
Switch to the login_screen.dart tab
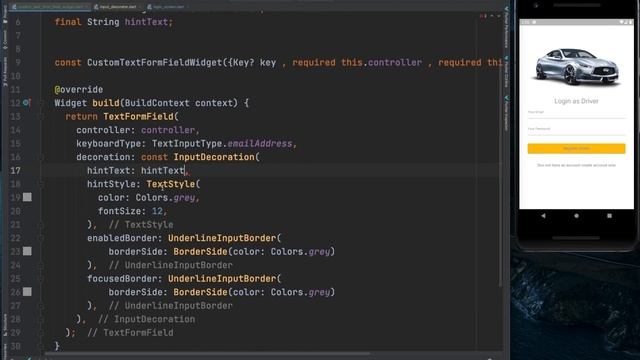click(168, 7)
